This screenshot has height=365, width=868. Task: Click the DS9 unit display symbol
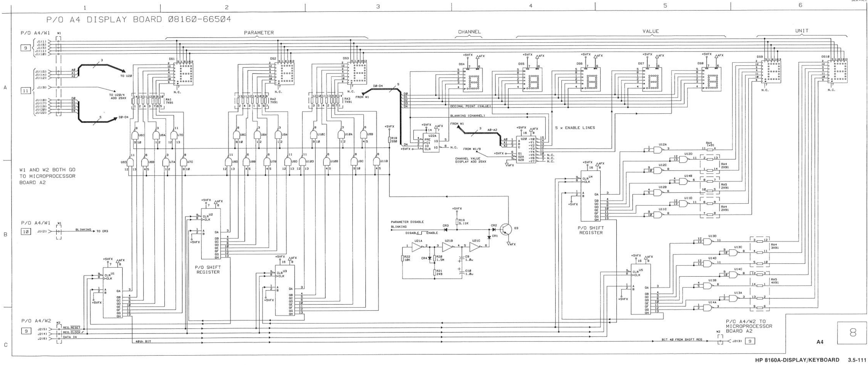[x=772, y=72]
